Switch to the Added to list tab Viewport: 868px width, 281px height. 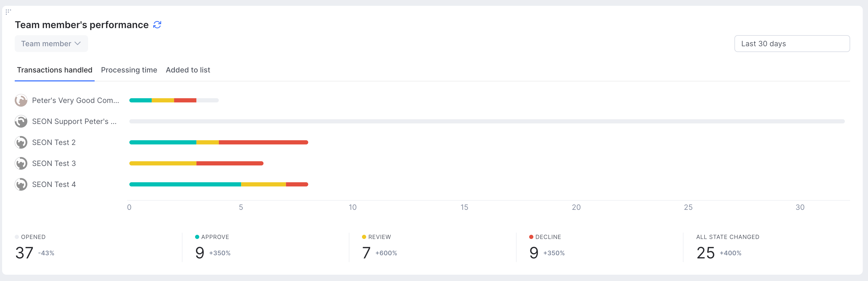pyautogui.click(x=188, y=70)
